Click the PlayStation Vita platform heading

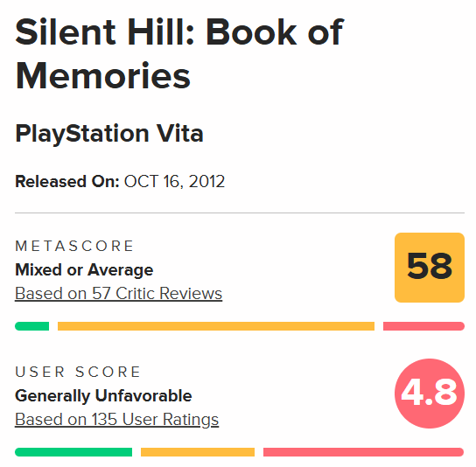109,133
